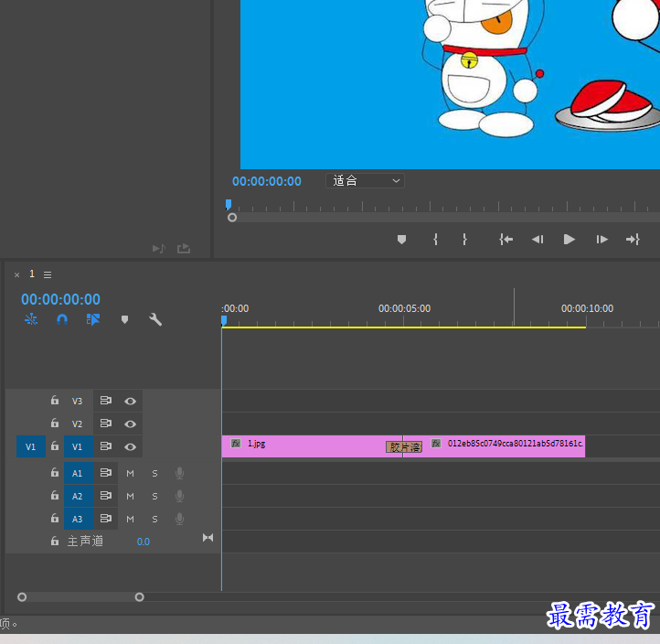Click the timeline panel timecode 00:00:00:00
Viewport: 660px width, 644px height.
(x=60, y=299)
